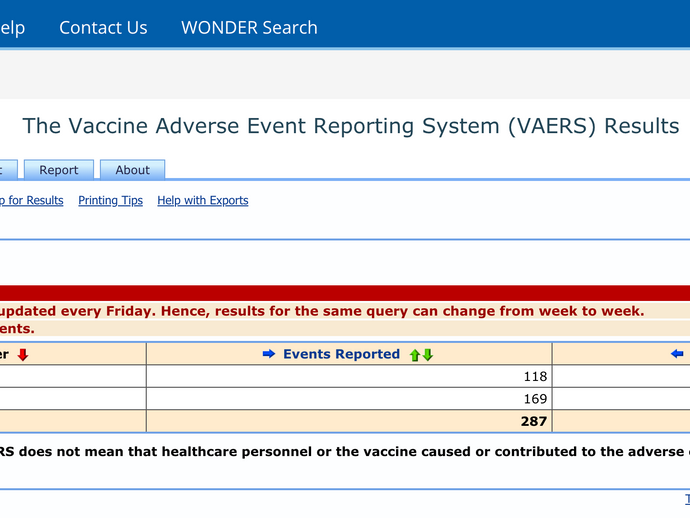Select the cell showing 169 events
Viewport: 690px width, 518px height.
pyautogui.click(x=349, y=398)
